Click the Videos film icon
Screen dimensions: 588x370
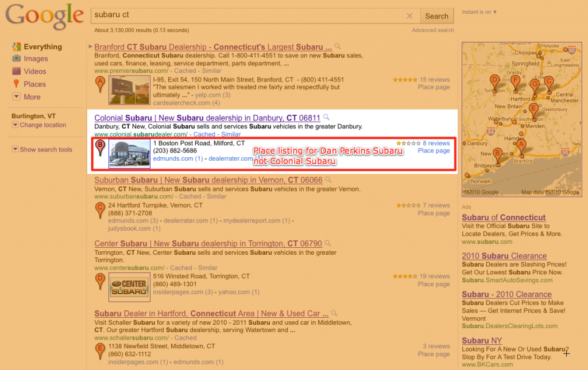[x=17, y=71]
